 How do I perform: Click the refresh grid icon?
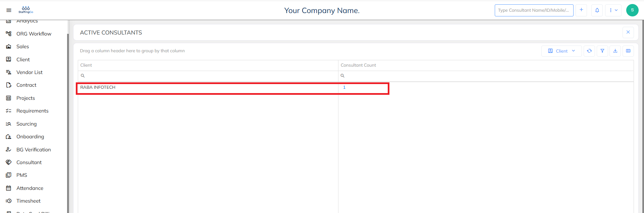tap(589, 51)
